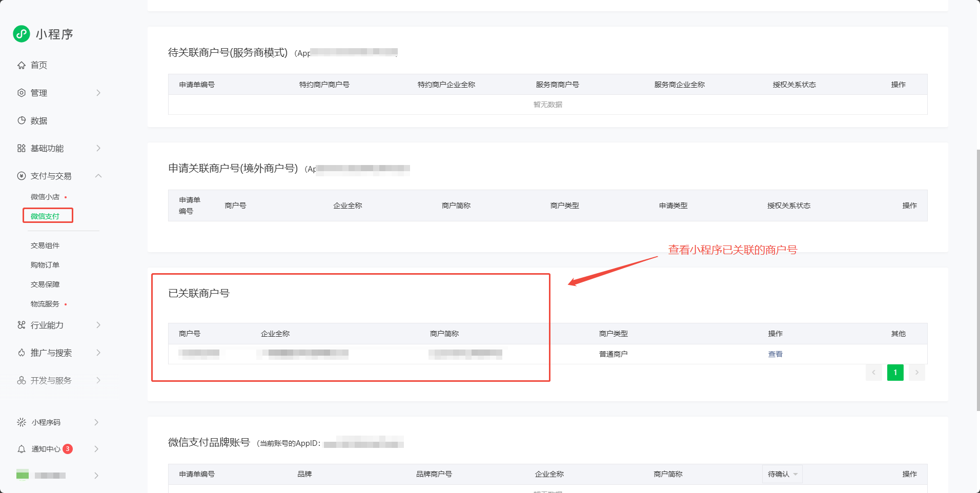980x493 pixels.
Task: Expand the 管理 menu chevron
Action: click(98, 93)
